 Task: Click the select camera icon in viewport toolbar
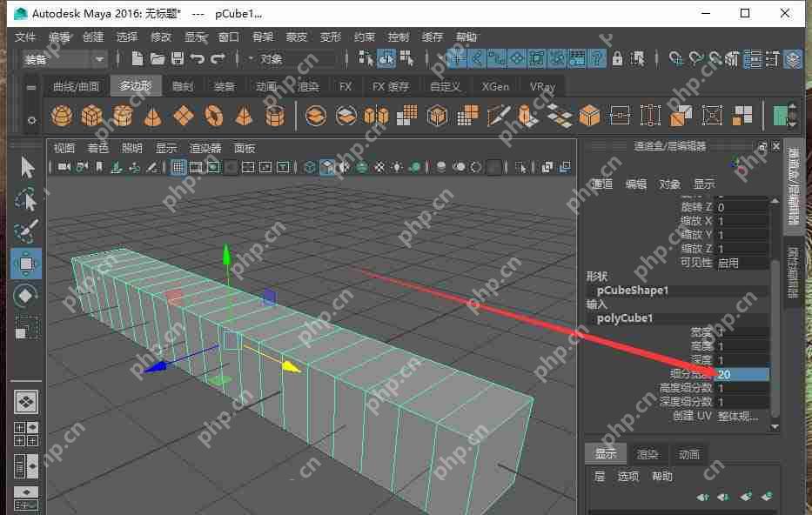click(64, 167)
